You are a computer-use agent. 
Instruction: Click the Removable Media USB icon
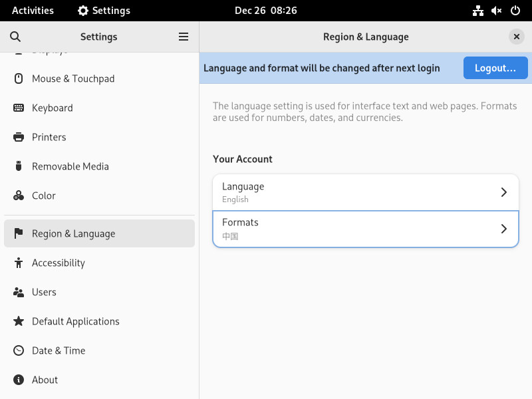tap(19, 166)
